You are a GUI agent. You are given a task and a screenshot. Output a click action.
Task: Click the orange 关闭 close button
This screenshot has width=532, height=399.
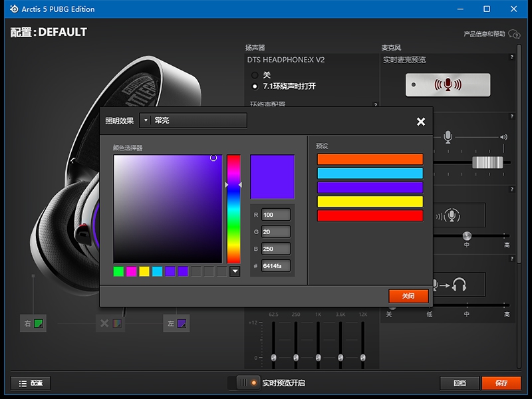click(x=408, y=296)
